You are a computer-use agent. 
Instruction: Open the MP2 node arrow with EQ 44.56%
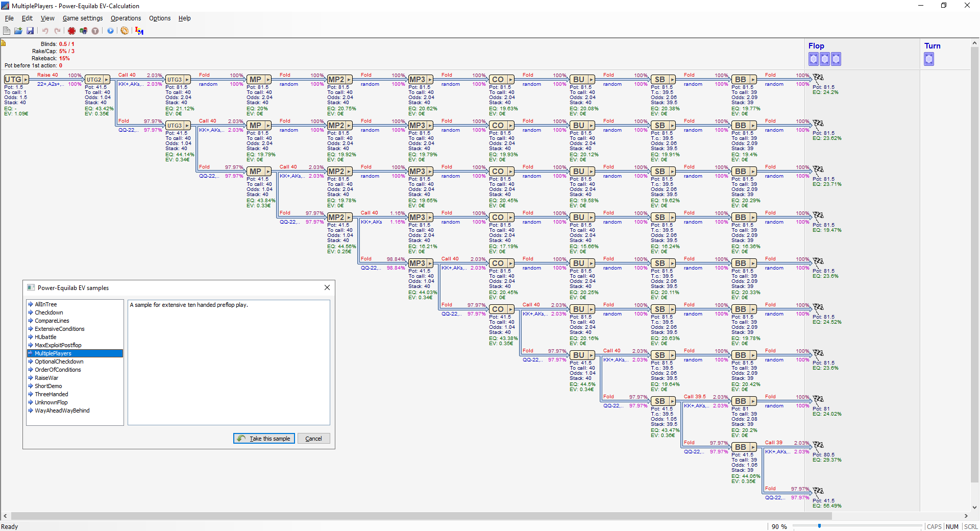pos(349,218)
